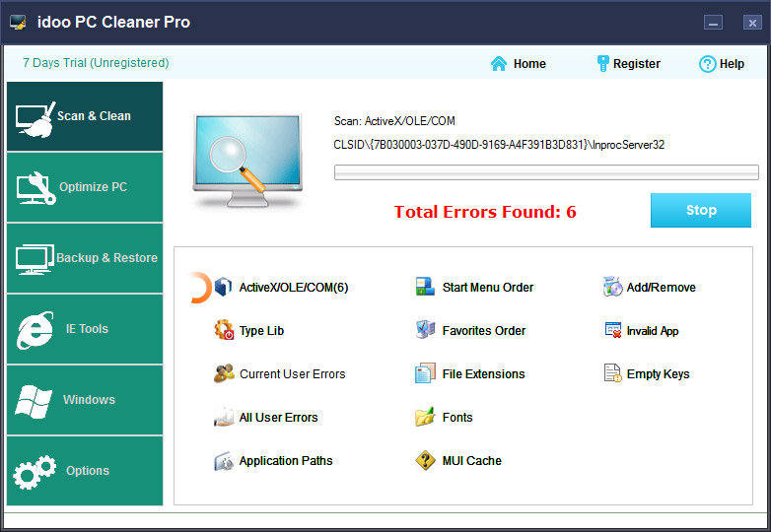Click the scan progress bar
Screen dimensions: 771x532
(x=545, y=172)
